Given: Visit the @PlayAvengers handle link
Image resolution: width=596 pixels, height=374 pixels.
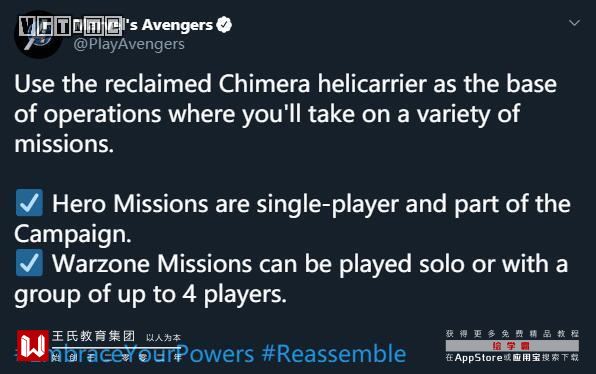Looking at the screenshot, I should [129, 44].
